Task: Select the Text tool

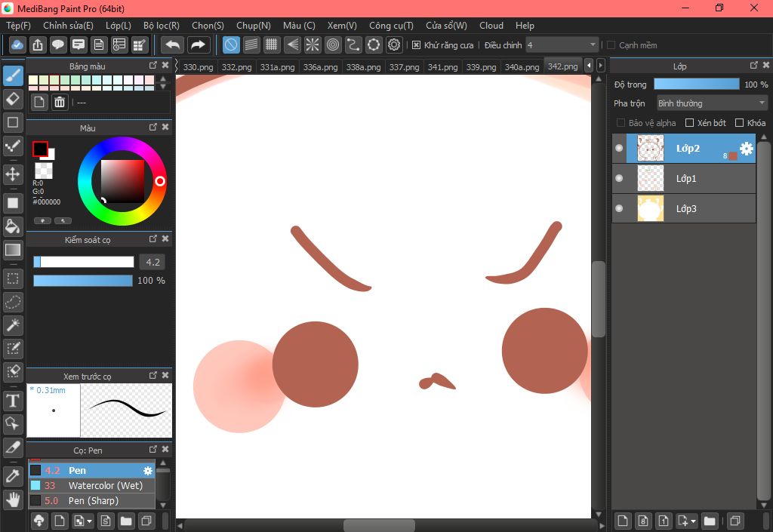Action: tap(14, 401)
